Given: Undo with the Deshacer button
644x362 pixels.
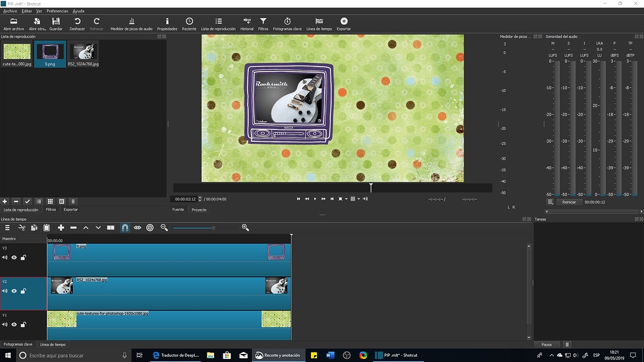Looking at the screenshot, I should (x=77, y=24).
